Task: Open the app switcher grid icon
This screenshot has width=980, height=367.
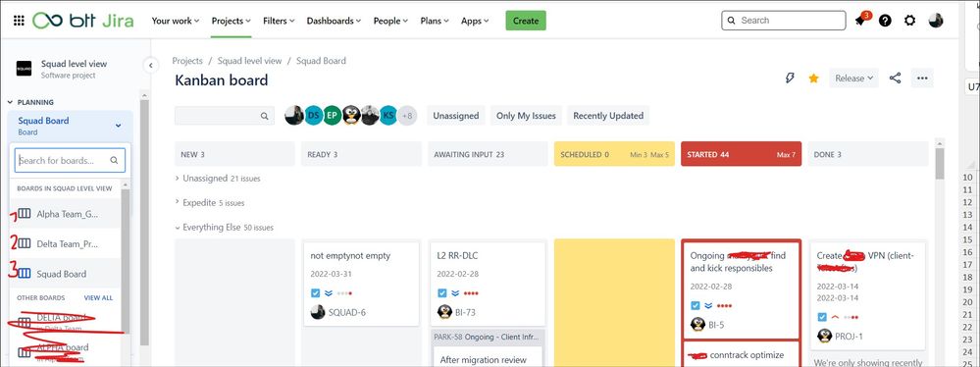Action: [19, 21]
